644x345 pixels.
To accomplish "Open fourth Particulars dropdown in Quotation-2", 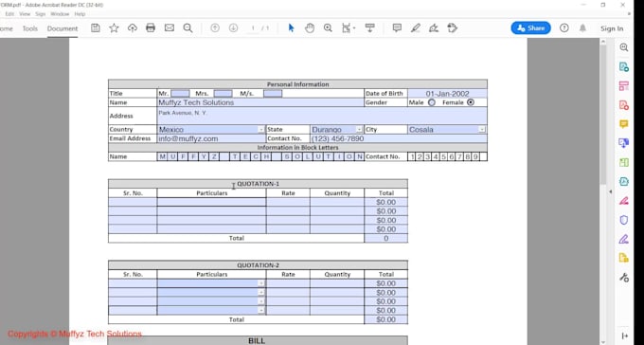I will pos(260,311).
